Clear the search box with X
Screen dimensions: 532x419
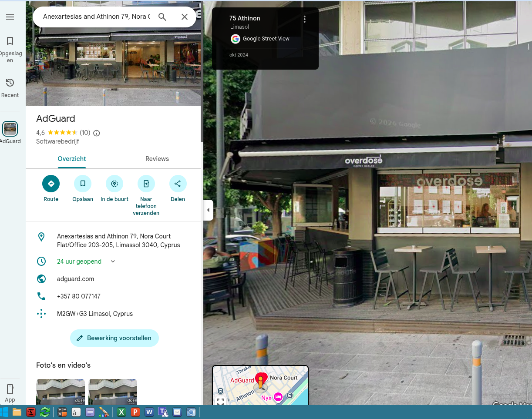(x=185, y=17)
